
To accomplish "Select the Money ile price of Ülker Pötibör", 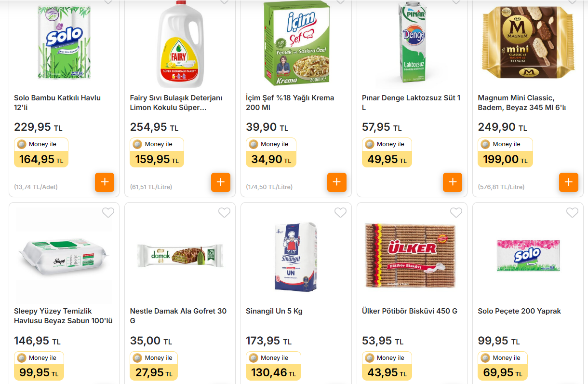I will (x=387, y=372).
